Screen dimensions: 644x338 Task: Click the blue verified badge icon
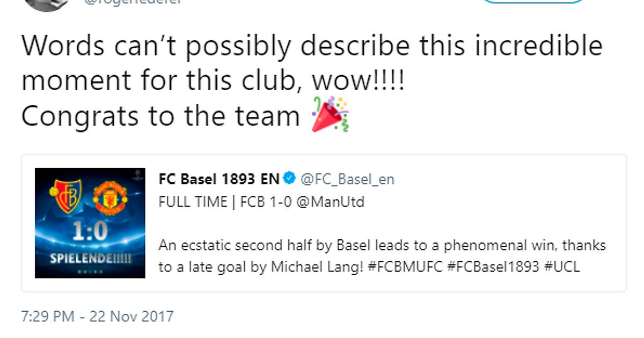(290, 179)
